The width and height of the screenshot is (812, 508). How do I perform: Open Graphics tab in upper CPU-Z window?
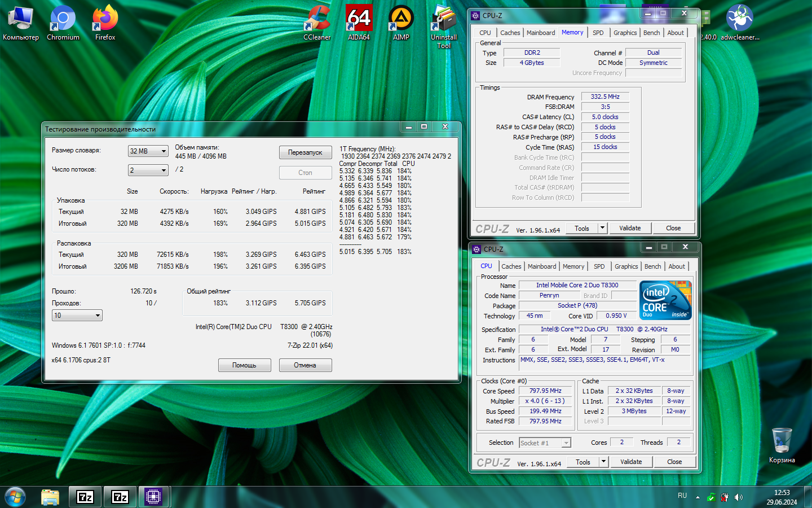(625, 33)
